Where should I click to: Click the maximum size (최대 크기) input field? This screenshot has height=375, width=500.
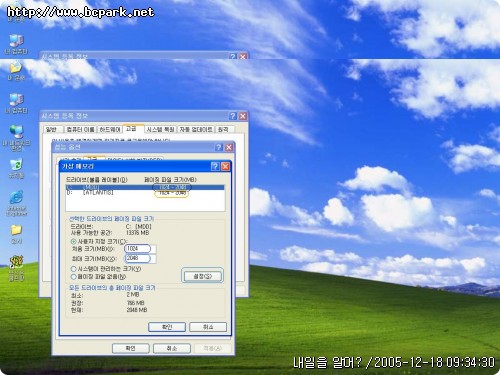140,258
